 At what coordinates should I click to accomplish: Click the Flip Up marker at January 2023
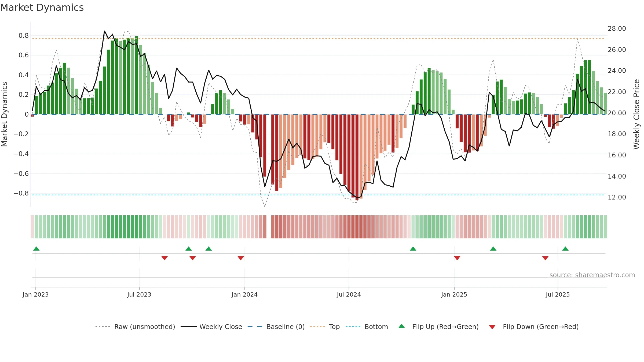(36, 249)
